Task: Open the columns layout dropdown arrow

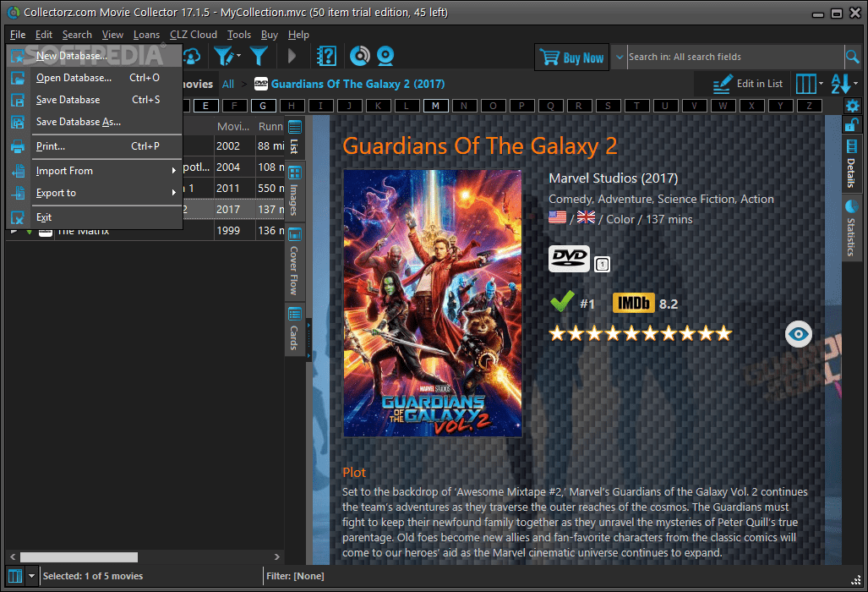Action: (x=821, y=84)
